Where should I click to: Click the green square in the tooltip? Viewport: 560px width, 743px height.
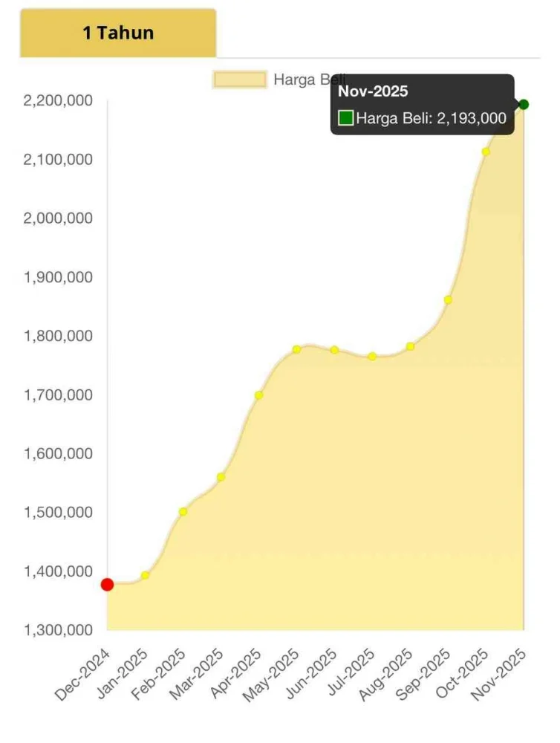[346, 117]
